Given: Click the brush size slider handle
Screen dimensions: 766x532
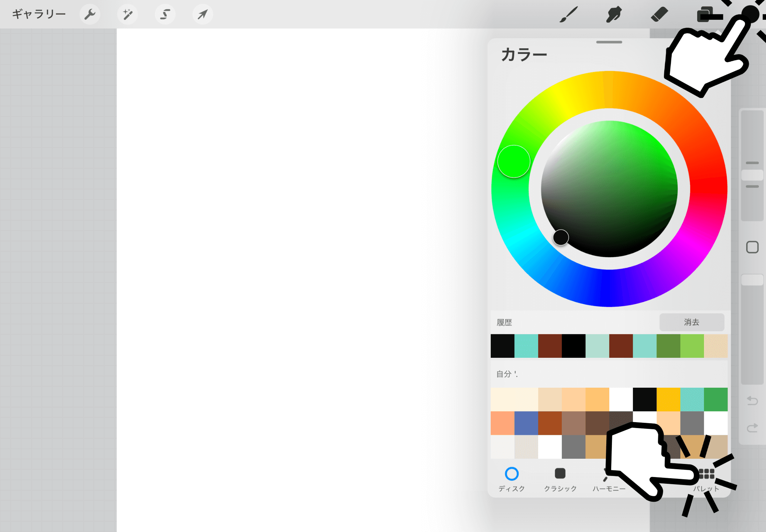Looking at the screenshot, I should point(752,175).
